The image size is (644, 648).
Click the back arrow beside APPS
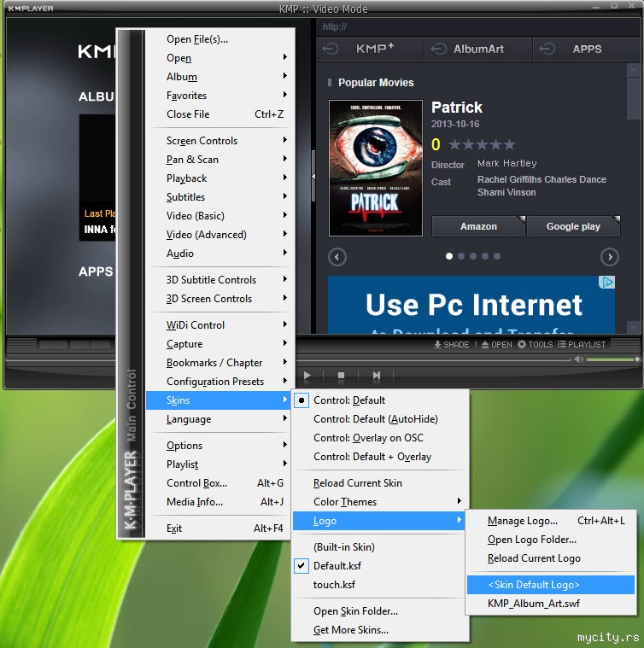point(547,49)
